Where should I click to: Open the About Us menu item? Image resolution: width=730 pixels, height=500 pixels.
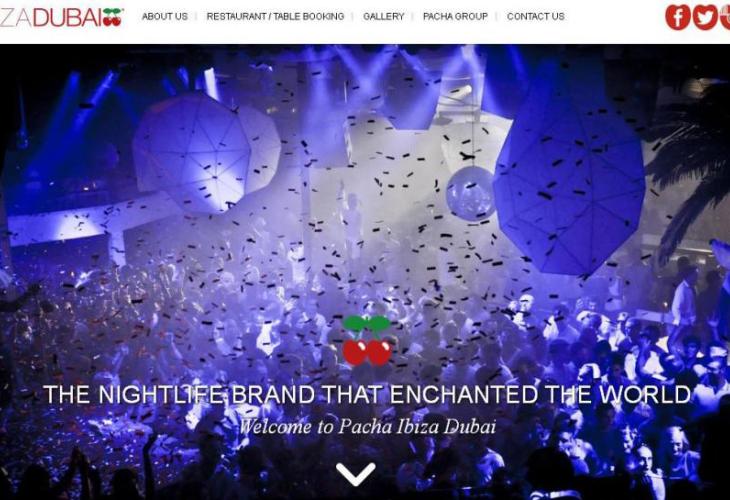(x=165, y=16)
